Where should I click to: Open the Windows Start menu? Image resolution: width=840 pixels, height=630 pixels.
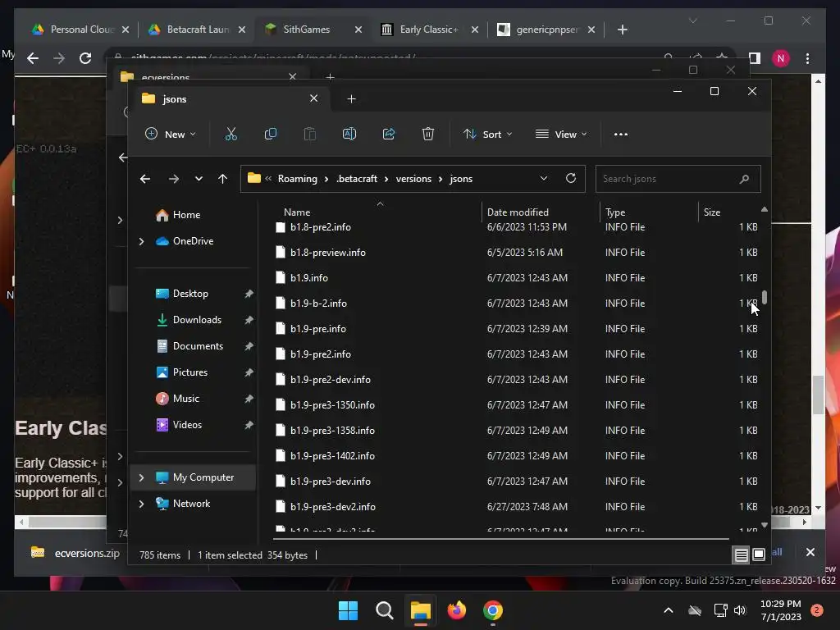click(348, 610)
